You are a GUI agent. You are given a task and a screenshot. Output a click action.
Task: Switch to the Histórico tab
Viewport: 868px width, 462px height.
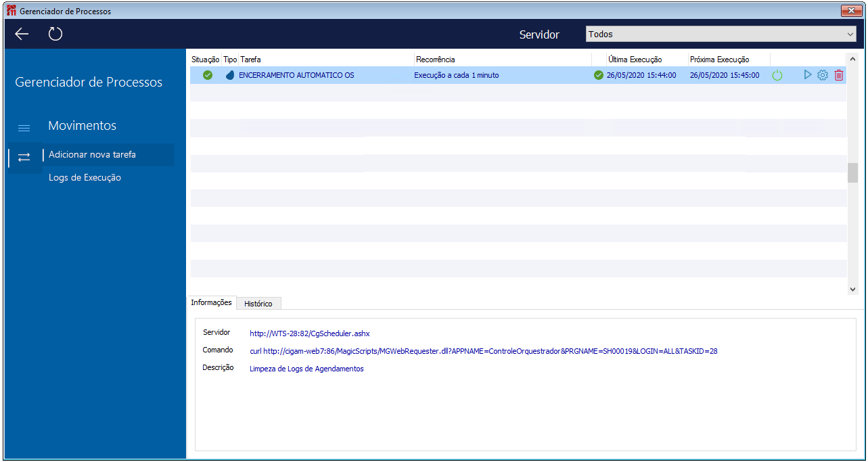(258, 304)
